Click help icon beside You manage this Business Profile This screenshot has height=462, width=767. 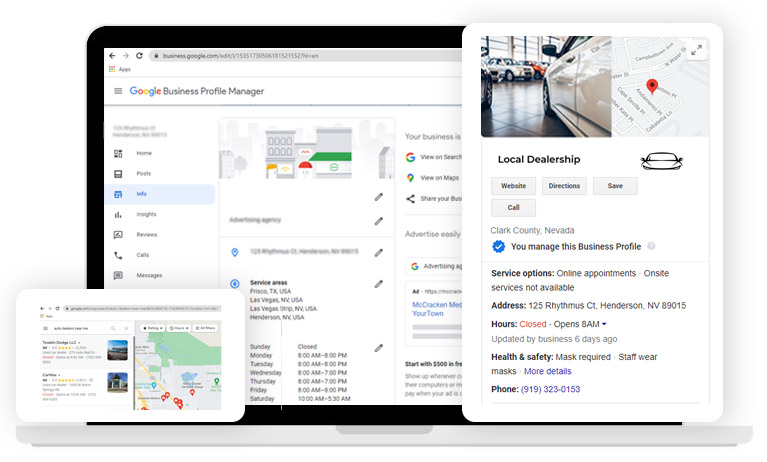pyautogui.click(x=651, y=246)
